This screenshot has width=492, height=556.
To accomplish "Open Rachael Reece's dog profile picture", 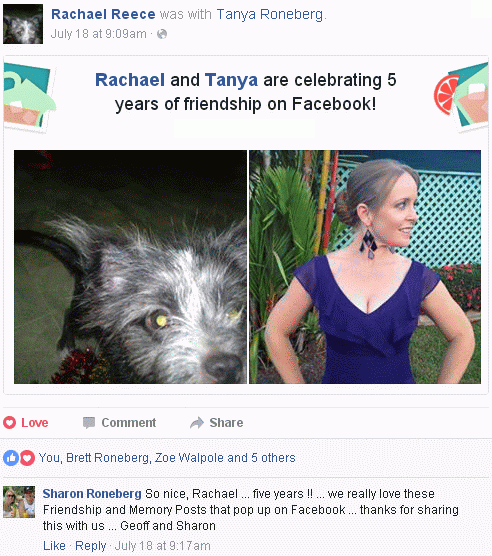I will 23,24.
